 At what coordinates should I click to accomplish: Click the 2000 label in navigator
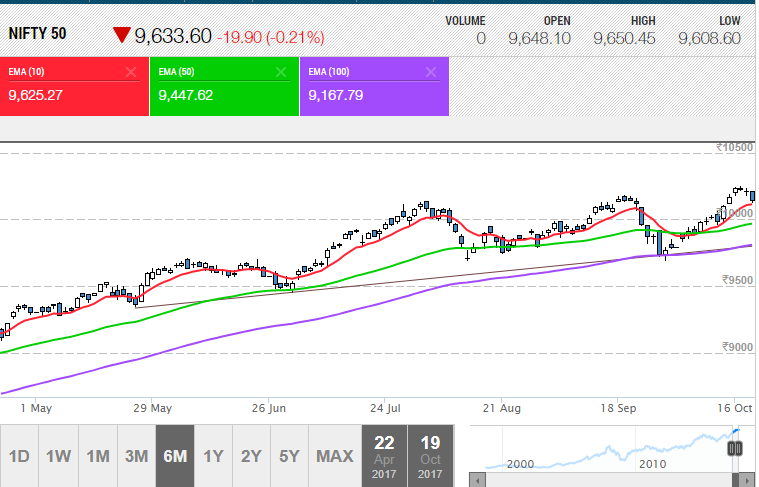pyautogui.click(x=520, y=464)
